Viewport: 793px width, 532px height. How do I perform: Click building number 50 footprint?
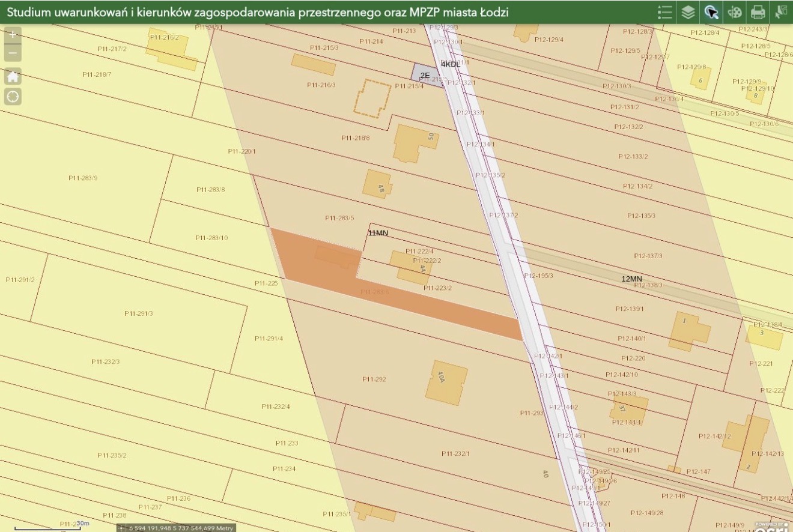(415, 143)
